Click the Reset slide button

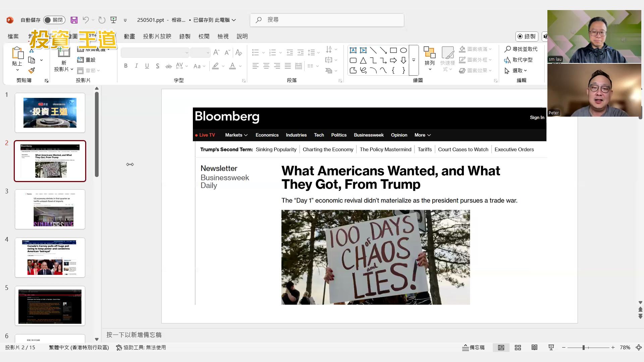point(86,60)
